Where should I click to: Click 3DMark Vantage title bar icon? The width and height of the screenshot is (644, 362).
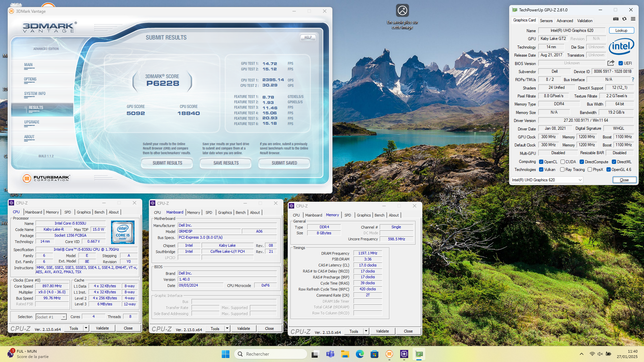tap(12, 11)
